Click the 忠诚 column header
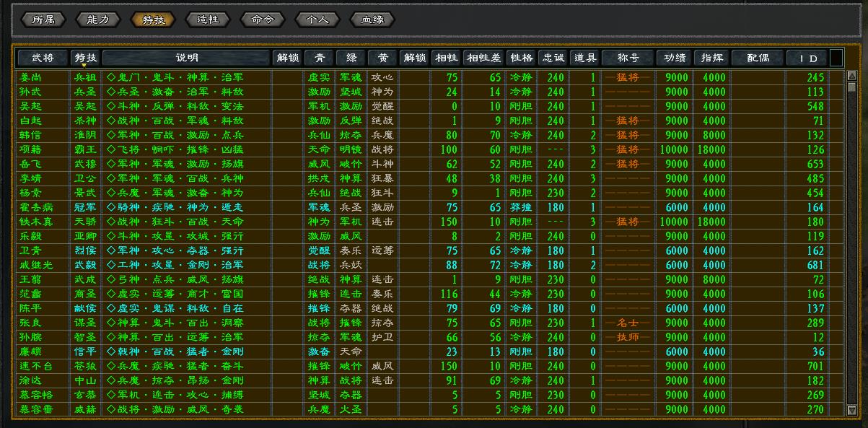Viewport: 868px width, 428px height. (x=553, y=58)
